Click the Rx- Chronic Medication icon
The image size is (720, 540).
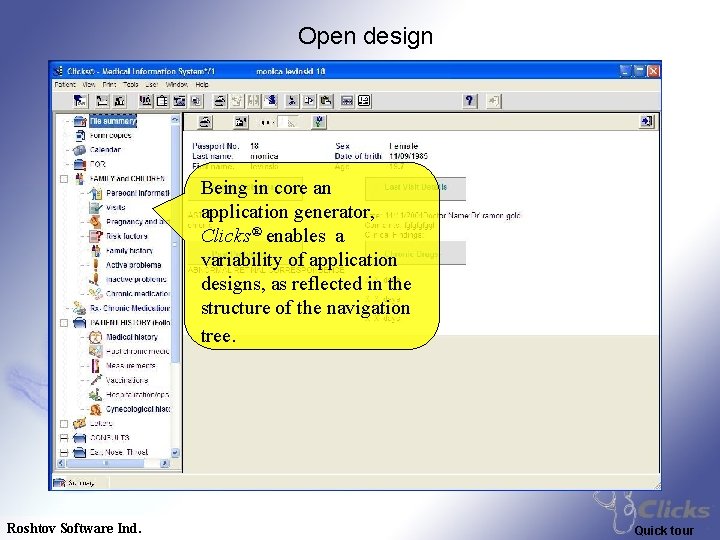79,308
